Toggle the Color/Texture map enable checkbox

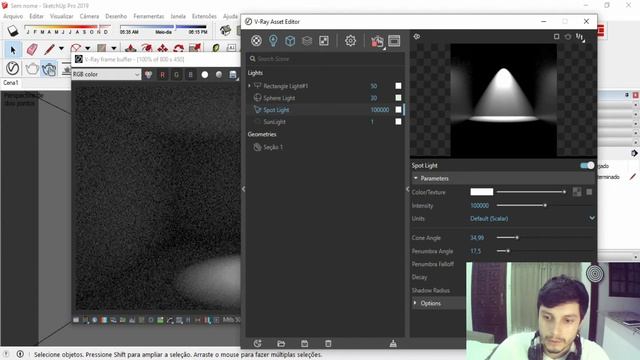[x=589, y=192]
